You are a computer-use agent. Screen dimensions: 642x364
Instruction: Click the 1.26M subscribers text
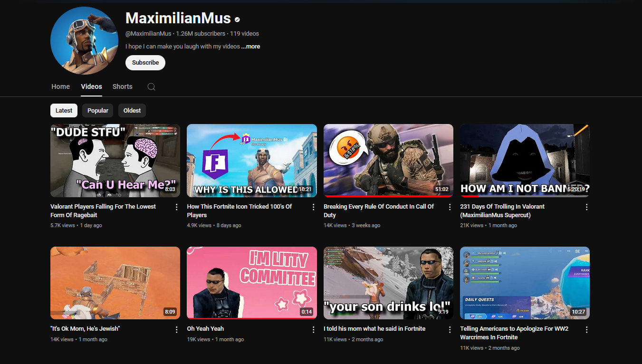(201, 34)
